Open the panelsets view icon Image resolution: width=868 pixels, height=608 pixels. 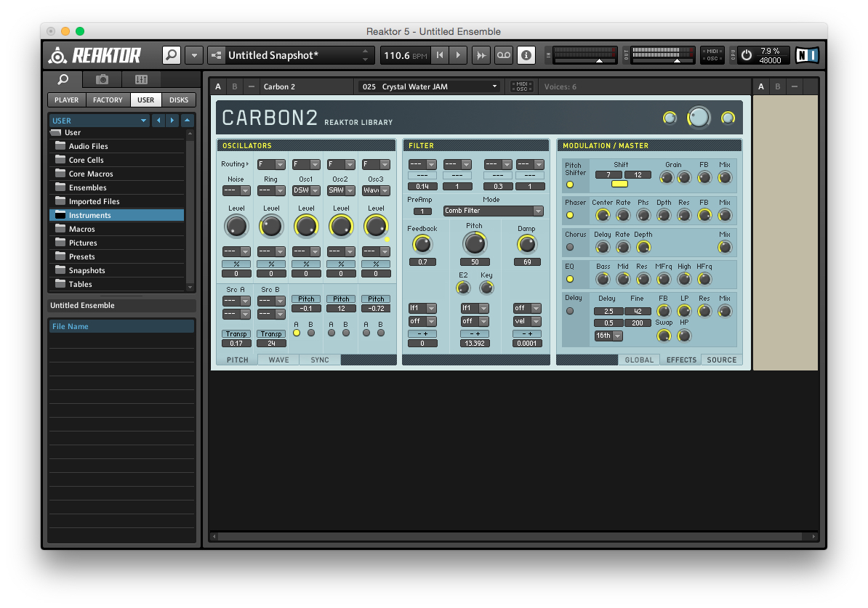coord(140,80)
